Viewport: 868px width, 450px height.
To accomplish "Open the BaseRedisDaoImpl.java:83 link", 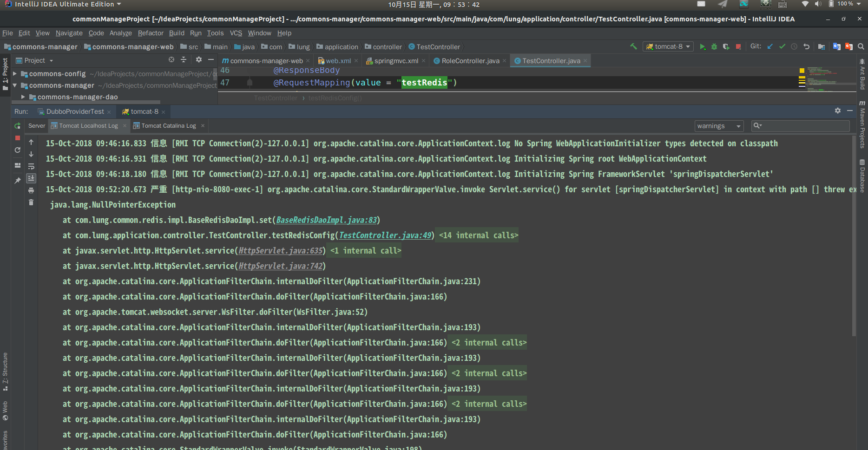I will coord(326,220).
